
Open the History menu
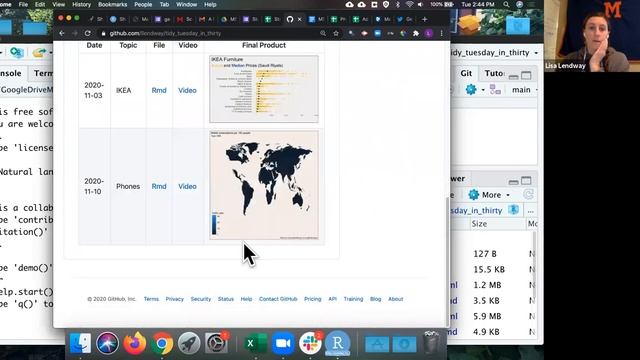[x=81, y=4]
